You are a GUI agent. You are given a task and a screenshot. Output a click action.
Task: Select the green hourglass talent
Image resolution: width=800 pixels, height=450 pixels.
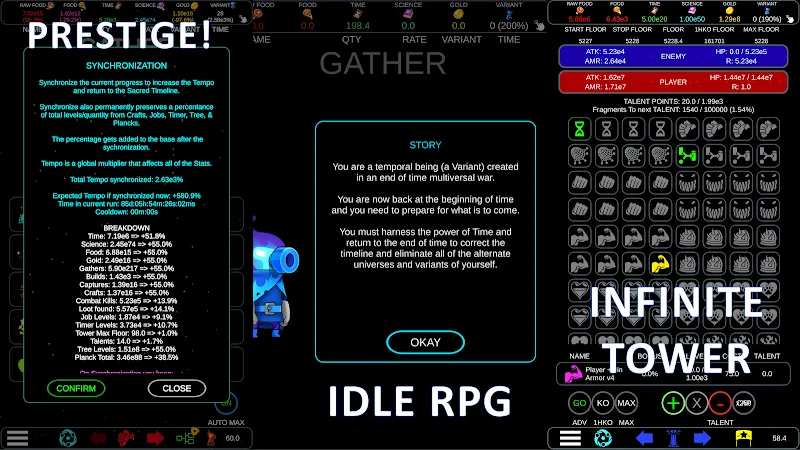[580, 128]
